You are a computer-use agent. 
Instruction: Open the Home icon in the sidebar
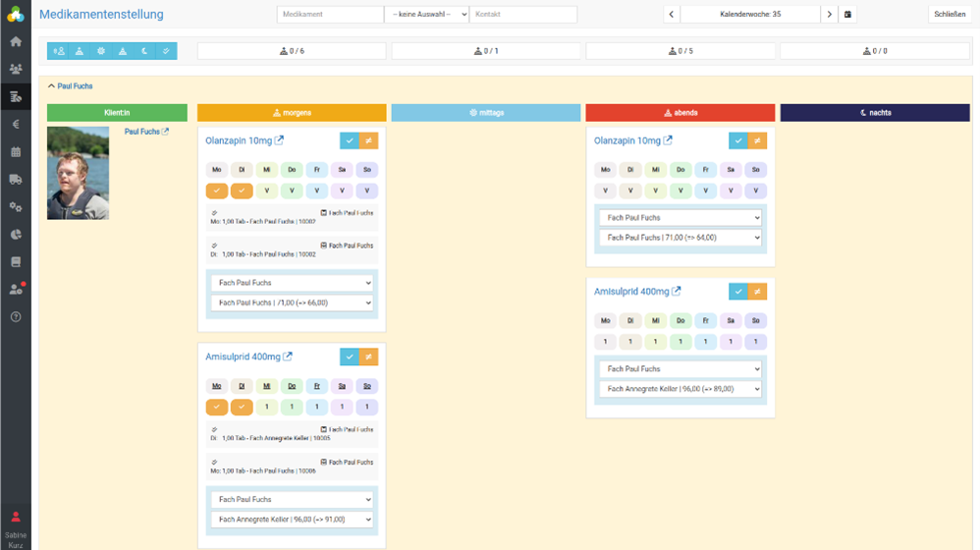(x=15, y=42)
